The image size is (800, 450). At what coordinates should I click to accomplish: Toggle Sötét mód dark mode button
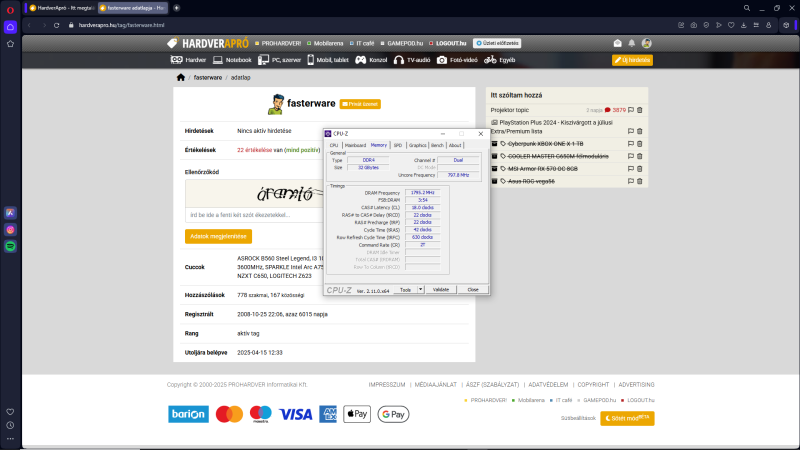pos(627,418)
